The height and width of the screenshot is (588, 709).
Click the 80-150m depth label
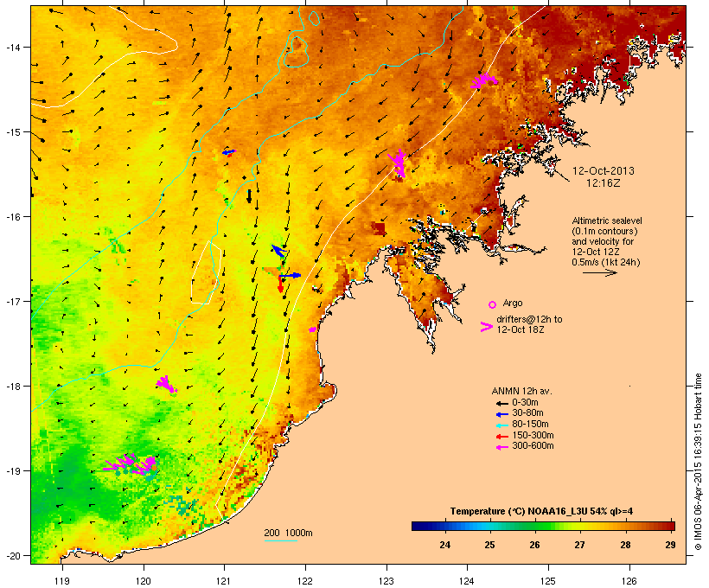[x=530, y=425]
